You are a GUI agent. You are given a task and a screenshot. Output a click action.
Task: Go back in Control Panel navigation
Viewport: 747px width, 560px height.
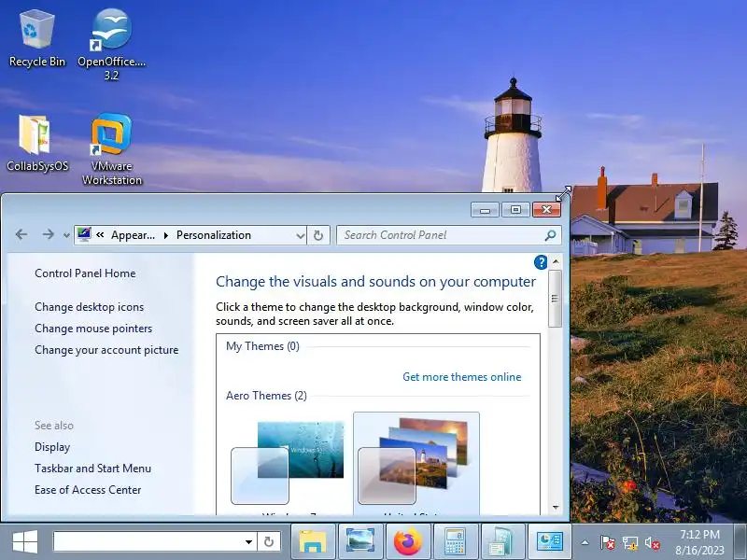(21, 234)
